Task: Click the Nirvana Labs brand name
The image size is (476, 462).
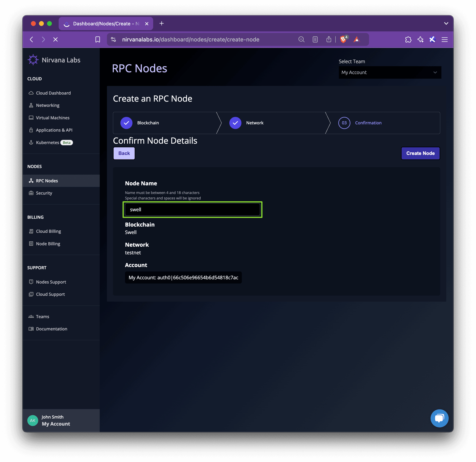Action: tap(61, 60)
